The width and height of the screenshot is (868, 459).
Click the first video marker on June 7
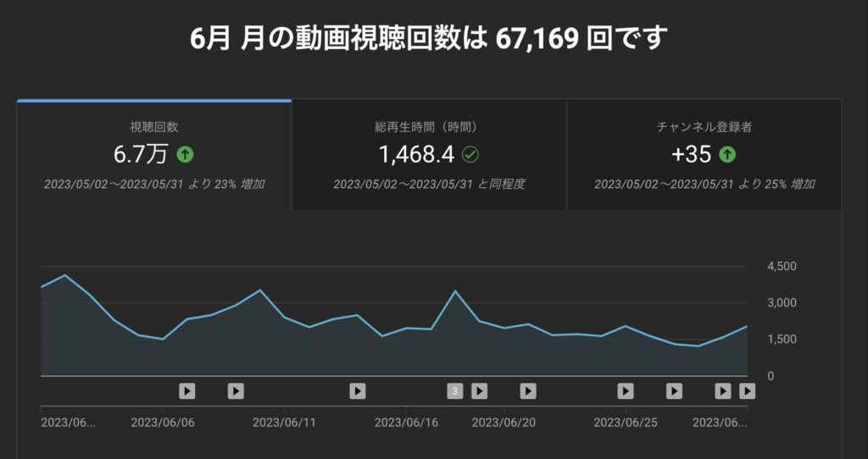click(187, 390)
